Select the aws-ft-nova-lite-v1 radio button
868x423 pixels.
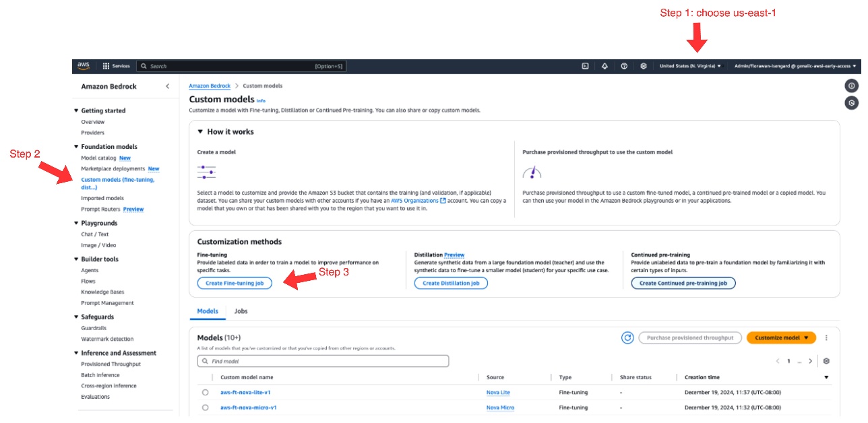coord(205,392)
